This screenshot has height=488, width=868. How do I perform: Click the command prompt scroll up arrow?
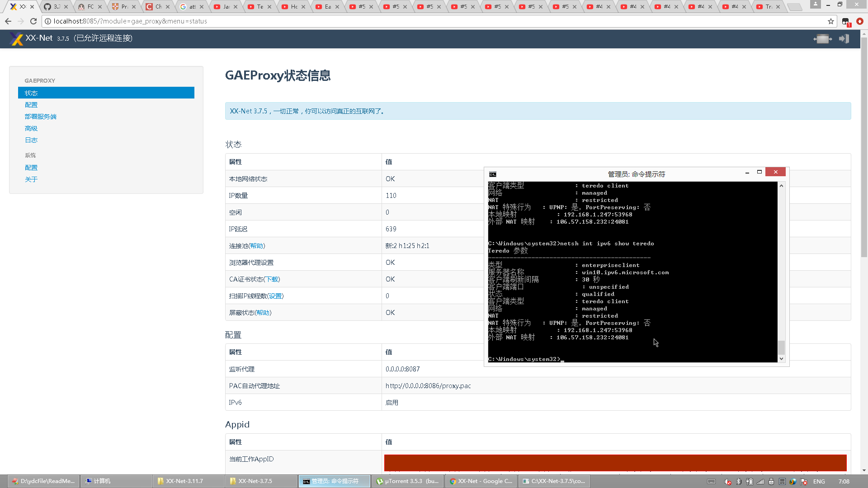point(781,186)
